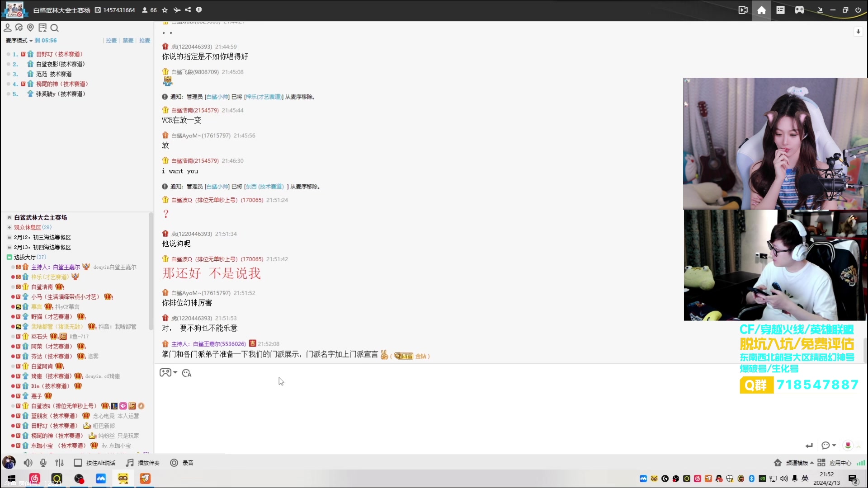Open 应用中心 app center
This screenshot has height=488, width=868.
point(835,463)
